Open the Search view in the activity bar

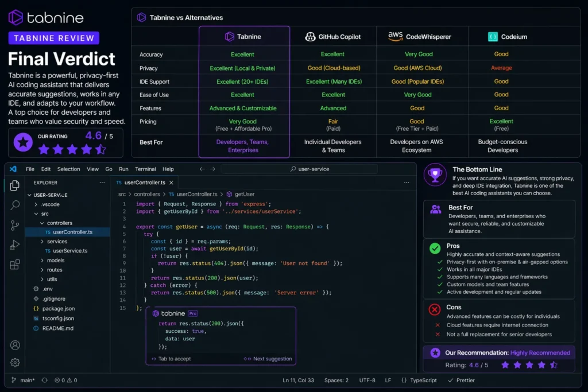[14, 205]
